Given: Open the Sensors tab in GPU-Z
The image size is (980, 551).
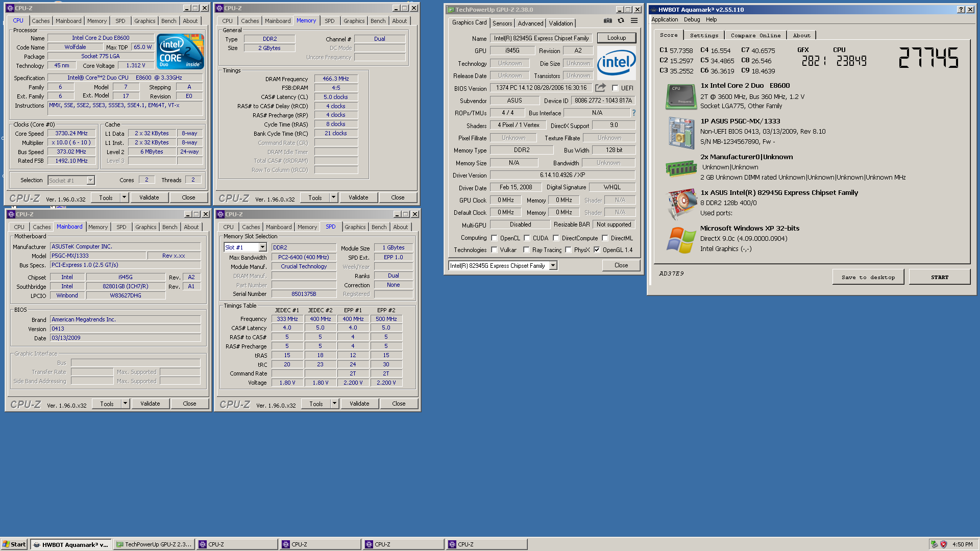Looking at the screenshot, I should click(x=502, y=23).
